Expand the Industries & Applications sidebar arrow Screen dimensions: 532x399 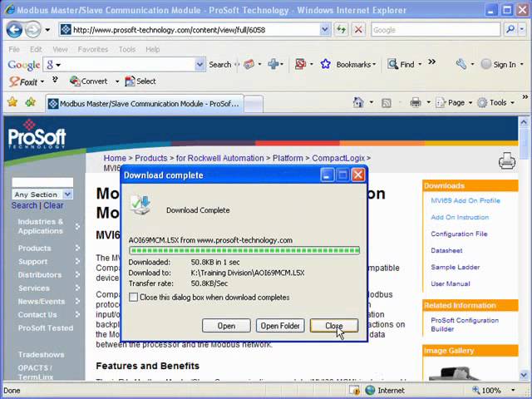tap(77, 226)
